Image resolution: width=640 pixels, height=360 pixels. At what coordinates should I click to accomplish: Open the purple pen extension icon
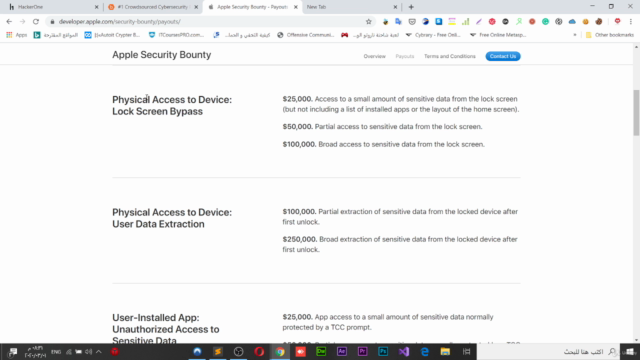point(479,22)
